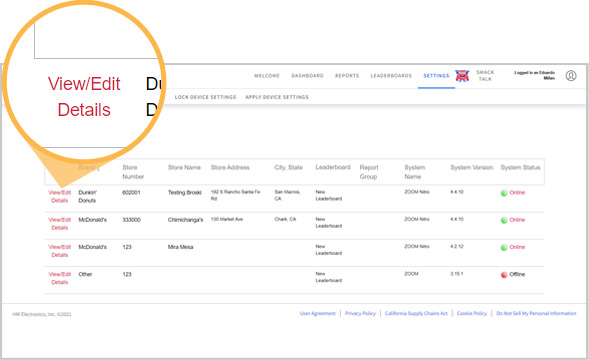The image size is (589, 360).
Task: View/Edit Details for Dunkin' Donuts store
Action: [x=60, y=197]
